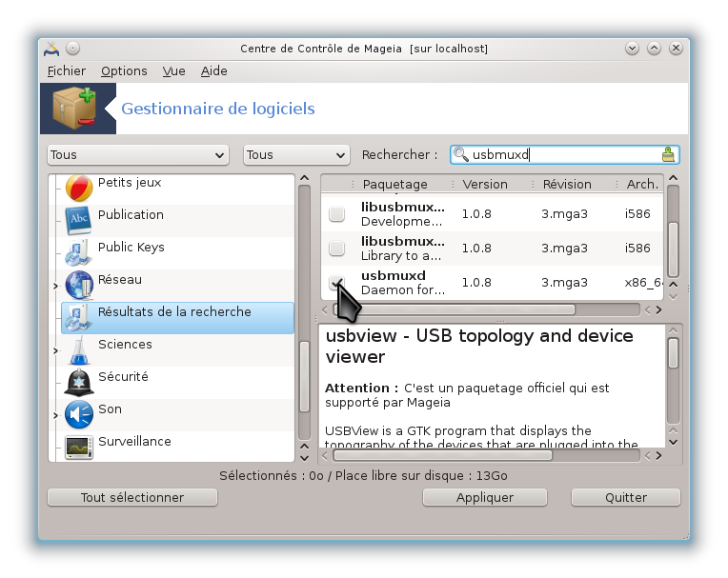This screenshot has width=728, height=578.
Task: Click the Mageia cauldron icon in title bar
Action: click(51, 49)
